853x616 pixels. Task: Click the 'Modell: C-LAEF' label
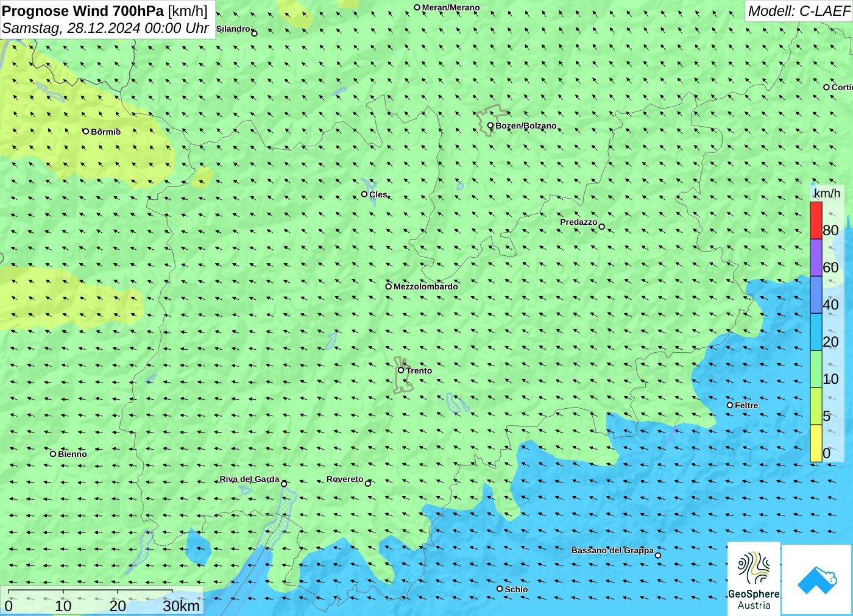point(799,10)
